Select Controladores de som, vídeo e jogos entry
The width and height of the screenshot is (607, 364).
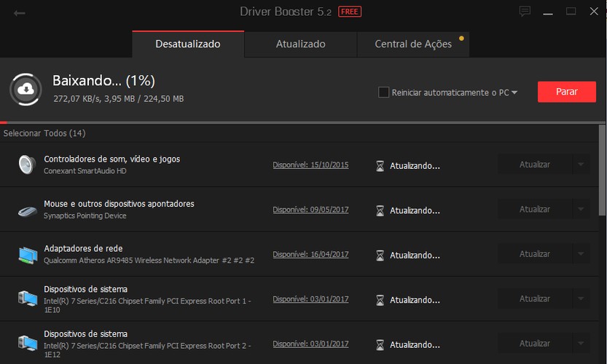pos(112,159)
